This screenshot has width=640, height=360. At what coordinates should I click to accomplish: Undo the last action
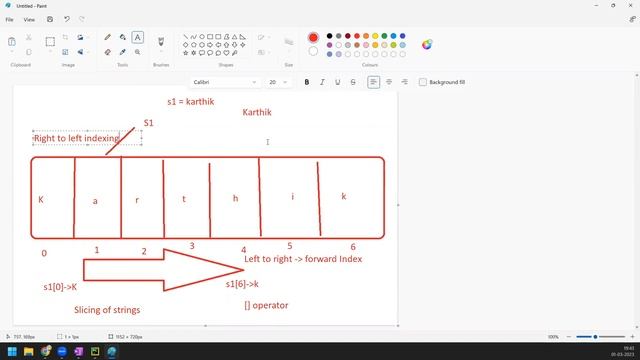67,19
